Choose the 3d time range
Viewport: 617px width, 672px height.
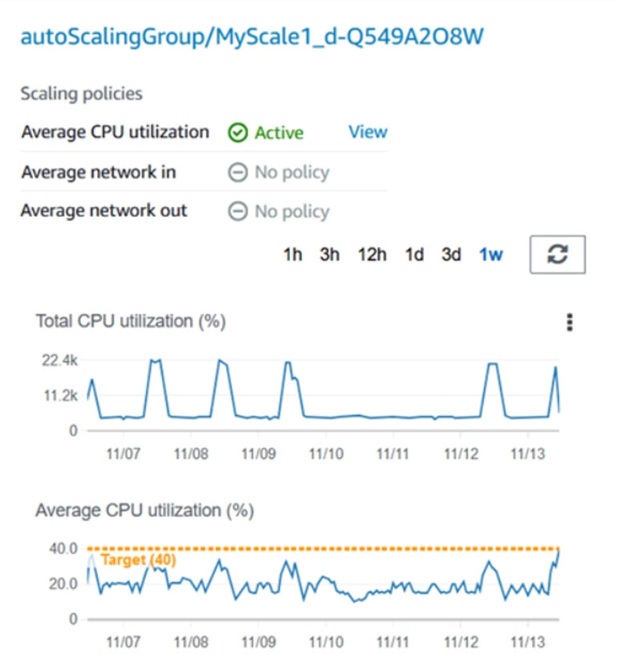(451, 255)
